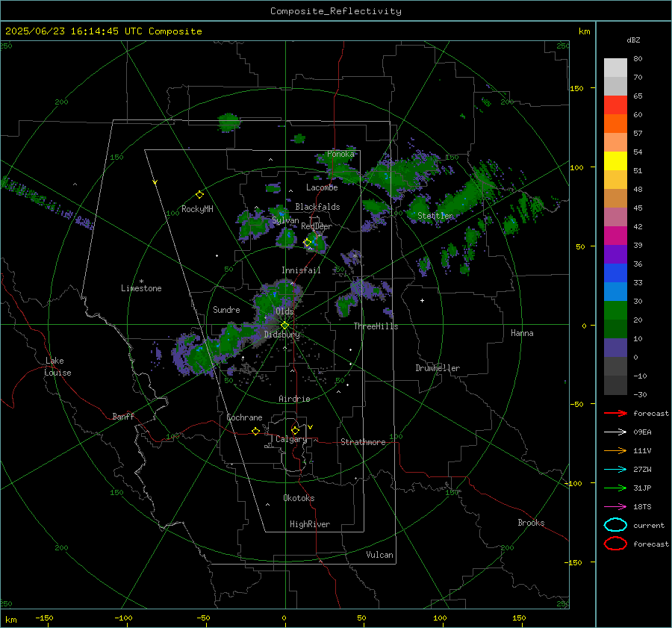This screenshot has width=672, height=628.
Task: Click the white 09EA arrow icon
Action: pyautogui.click(x=615, y=432)
